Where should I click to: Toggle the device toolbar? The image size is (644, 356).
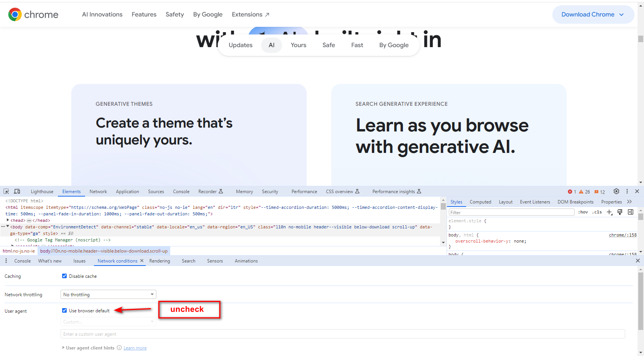[17, 191]
